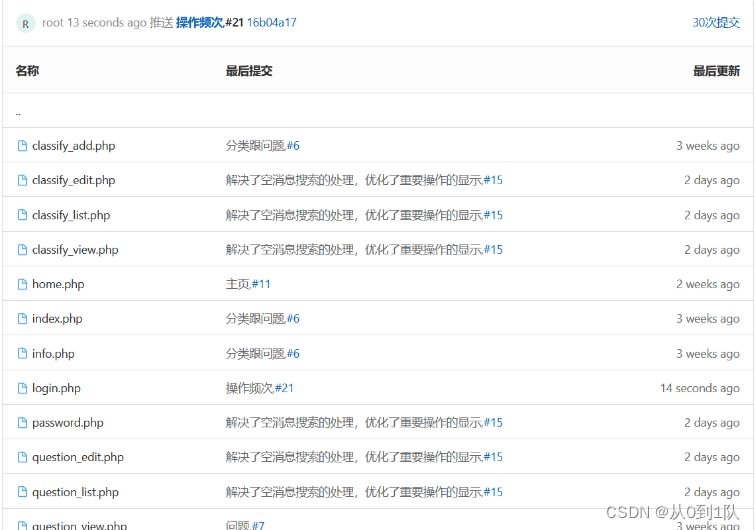Click file icon beside classify_list.php
Screen dimensions: 755x530
coord(22,215)
